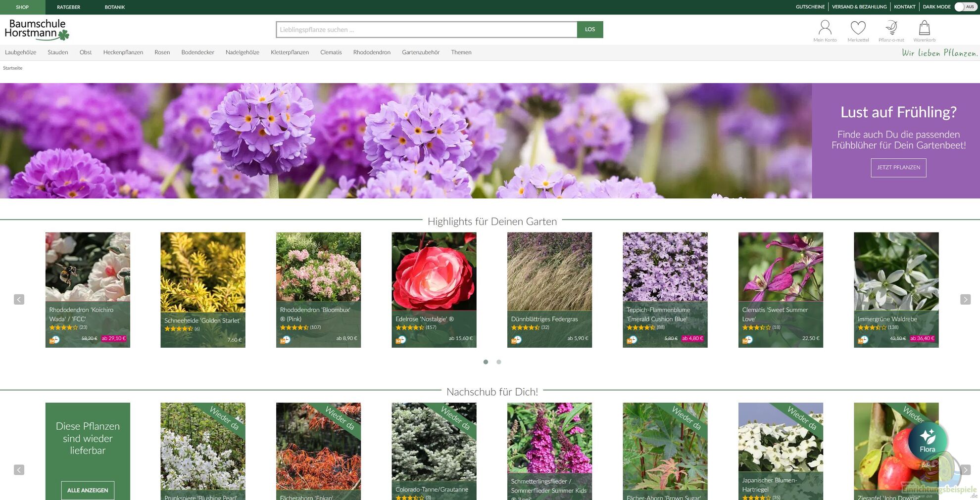Image resolution: width=980 pixels, height=500 pixels.
Task: Open the Pflanz-o-mat tool icon
Action: (x=891, y=29)
